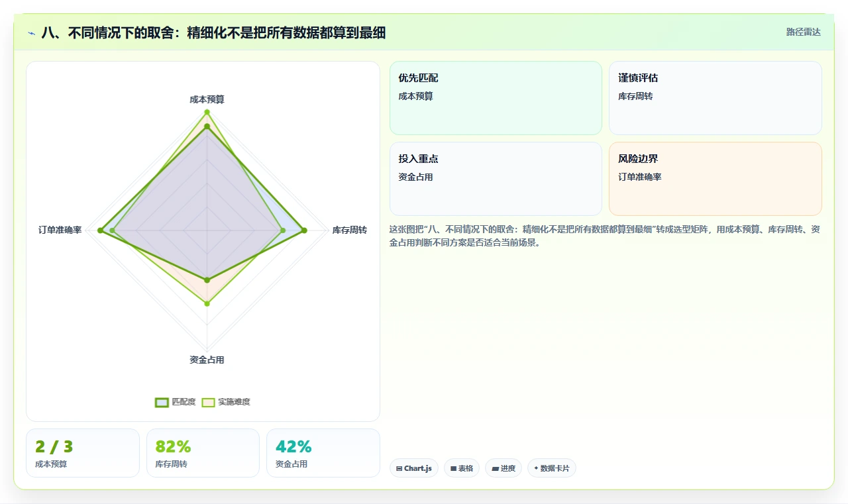Click the 2 / 3 成本预算 stat card
The height and width of the screenshot is (504, 848).
pos(83,453)
